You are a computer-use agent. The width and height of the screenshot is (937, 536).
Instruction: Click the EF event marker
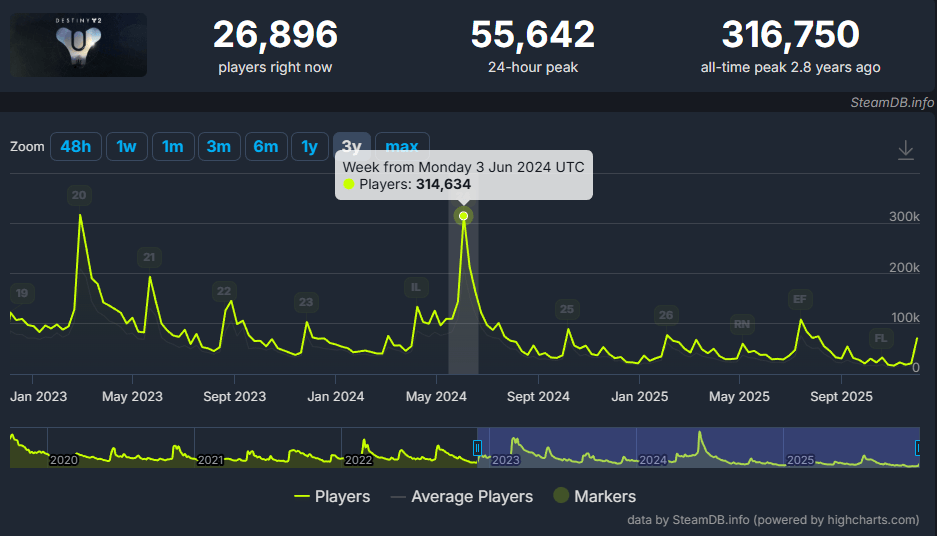pos(799,299)
